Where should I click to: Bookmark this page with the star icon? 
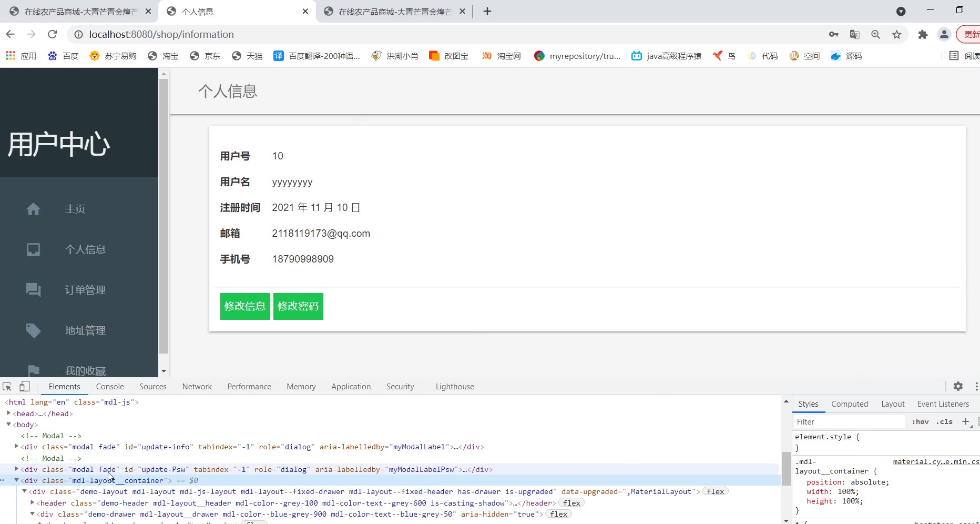(897, 34)
